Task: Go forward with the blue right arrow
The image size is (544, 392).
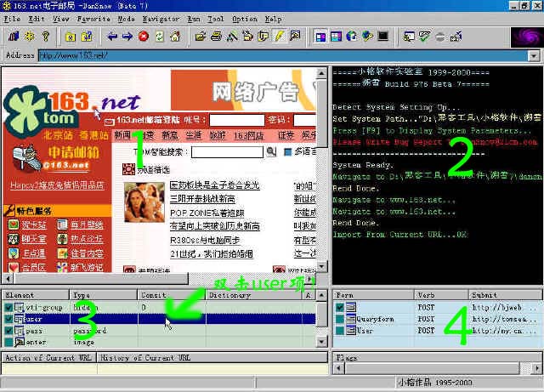Action: [127, 36]
